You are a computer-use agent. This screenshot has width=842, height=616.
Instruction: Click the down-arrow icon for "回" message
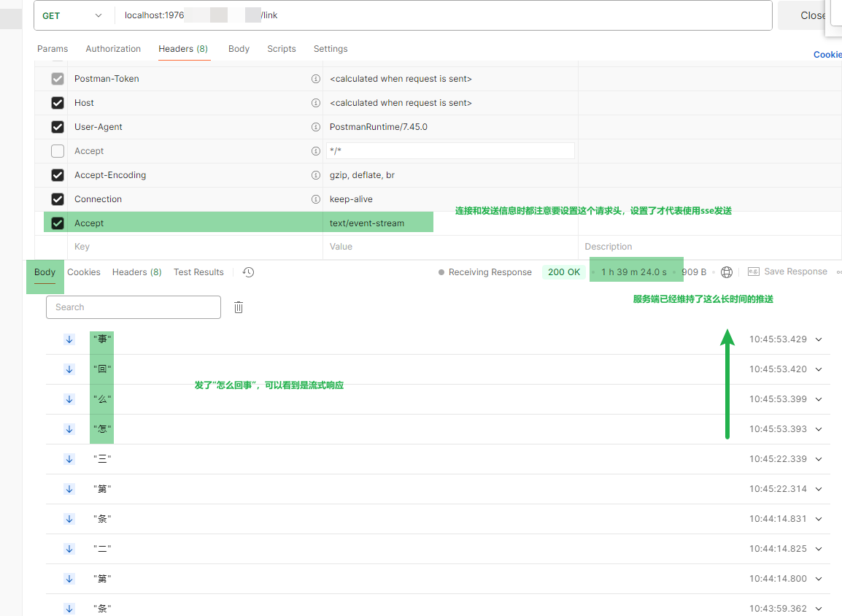(69, 369)
